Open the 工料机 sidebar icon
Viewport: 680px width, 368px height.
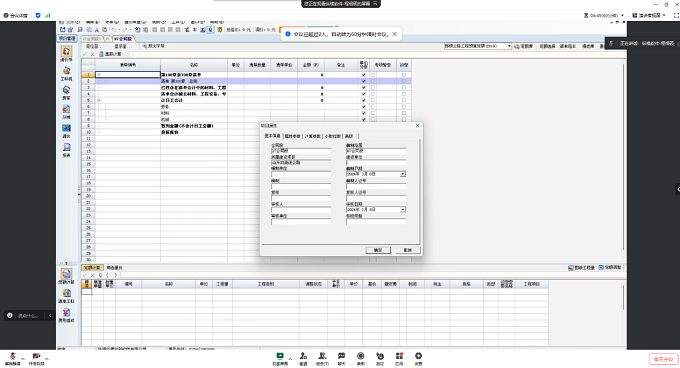[66, 73]
